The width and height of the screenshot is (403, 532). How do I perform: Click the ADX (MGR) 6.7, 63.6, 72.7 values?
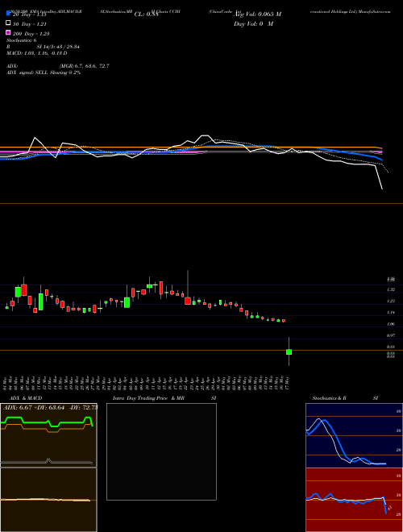pos(84,66)
